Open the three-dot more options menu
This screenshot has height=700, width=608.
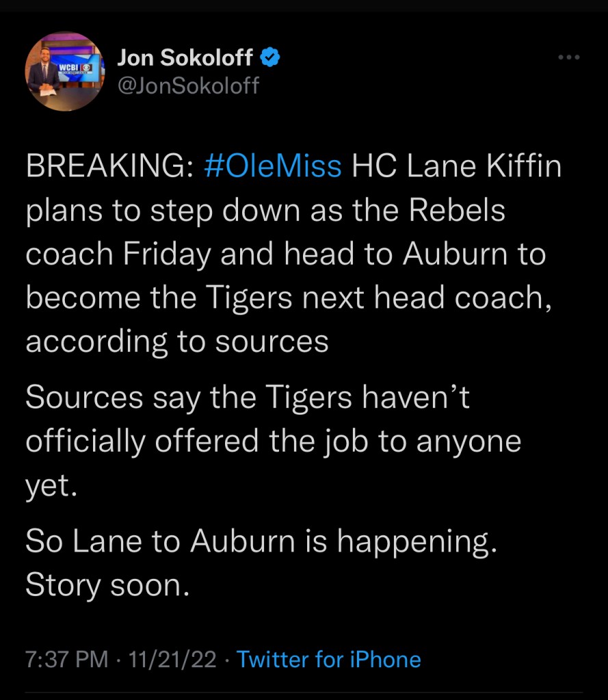[568, 58]
